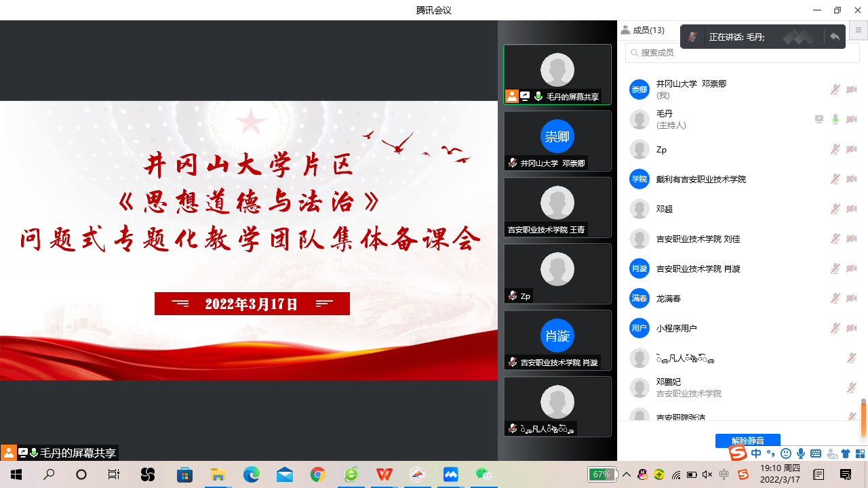Screen dimensions: 868x488
Task: Click the return arrow in speaking bar
Action: (835, 37)
